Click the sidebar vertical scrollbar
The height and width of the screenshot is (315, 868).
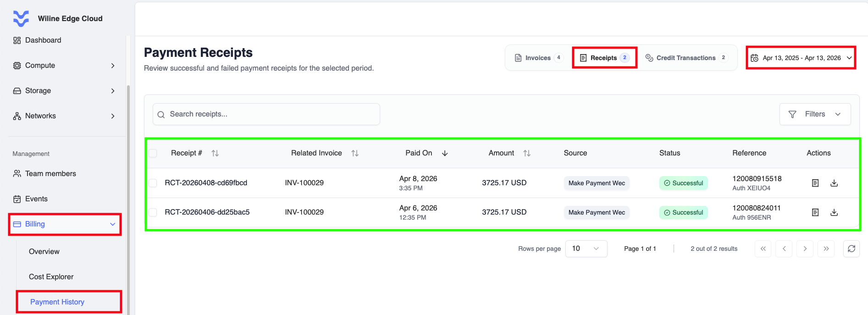pyautogui.click(x=128, y=199)
